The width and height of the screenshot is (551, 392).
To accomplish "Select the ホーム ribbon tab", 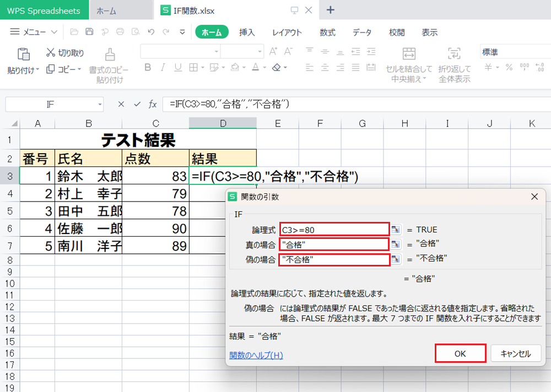I will coord(212,32).
